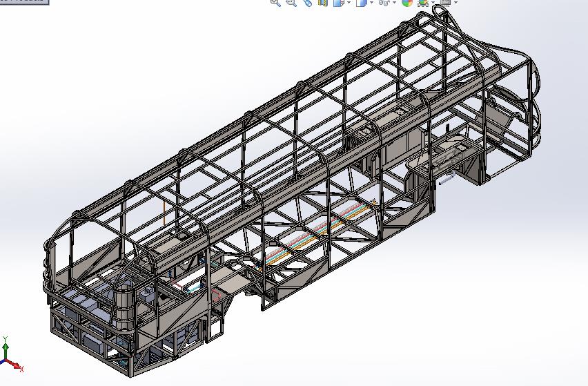
Task: Expand the View Settings dropdown arrow
Action: tap(455, 2)
